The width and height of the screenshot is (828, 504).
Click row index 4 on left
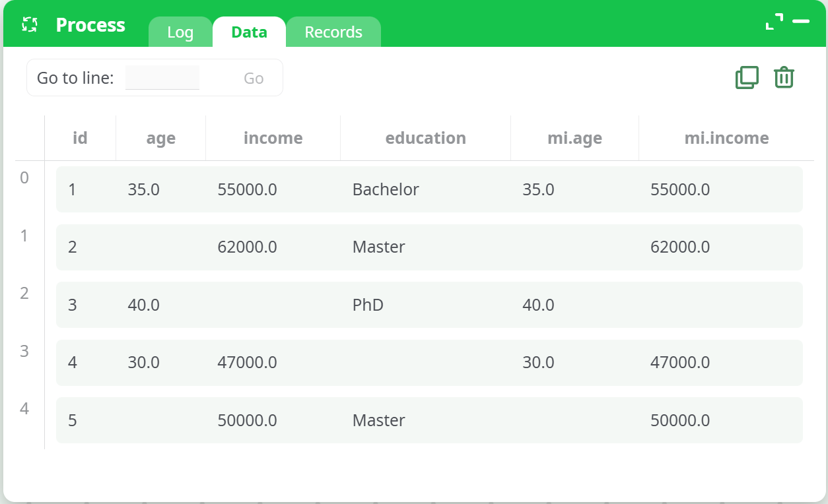click(x=24, y=409)
